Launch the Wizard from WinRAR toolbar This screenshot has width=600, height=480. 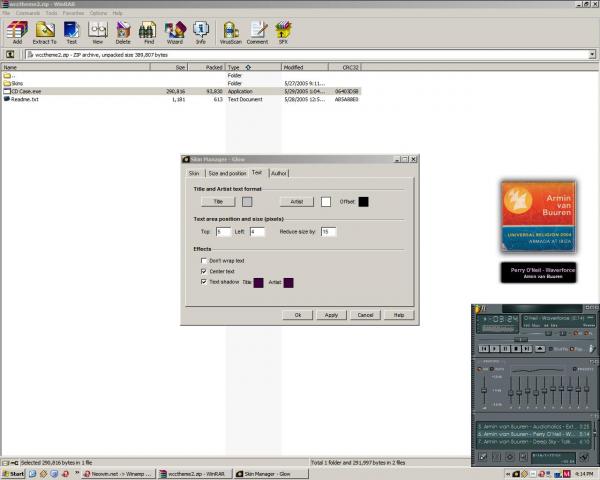[175, 33]
